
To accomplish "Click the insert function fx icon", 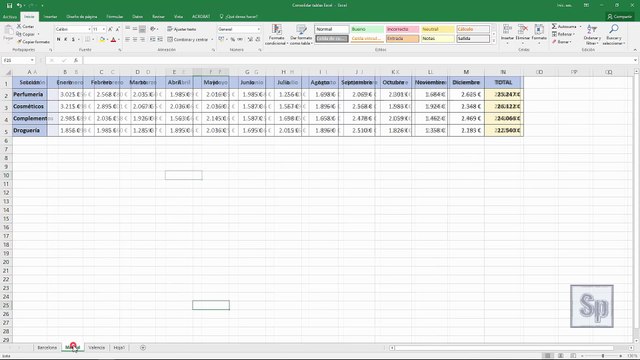I will (x=76, y=60).
